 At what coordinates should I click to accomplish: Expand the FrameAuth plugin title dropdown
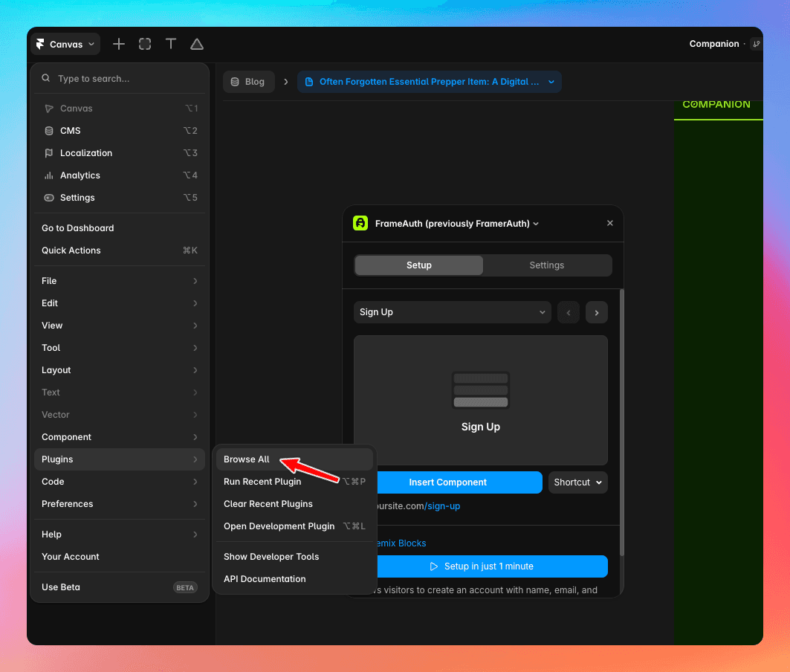pyautogui.click(x=536, y=224)
